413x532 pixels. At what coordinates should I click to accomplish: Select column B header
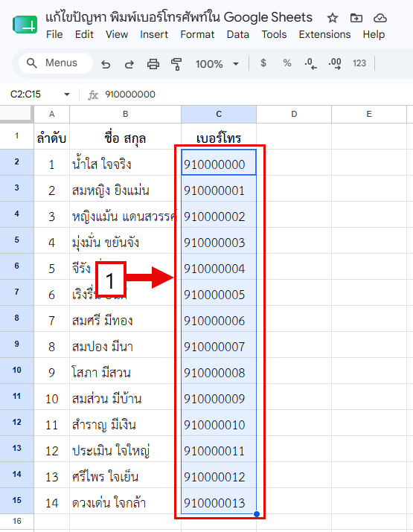pos(125,114)
